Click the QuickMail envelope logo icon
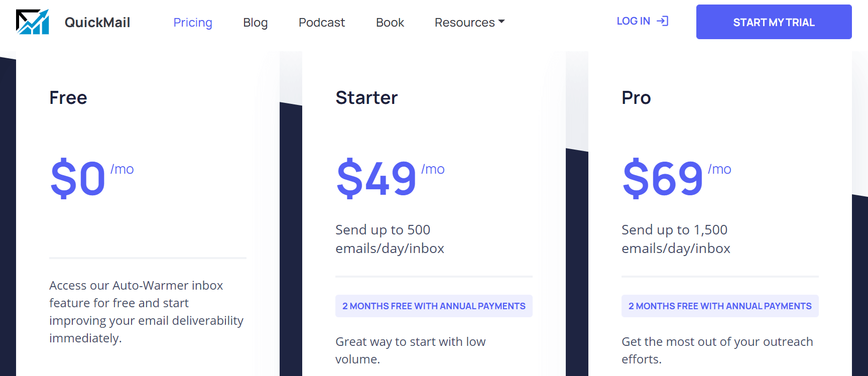 click(33, 22)
